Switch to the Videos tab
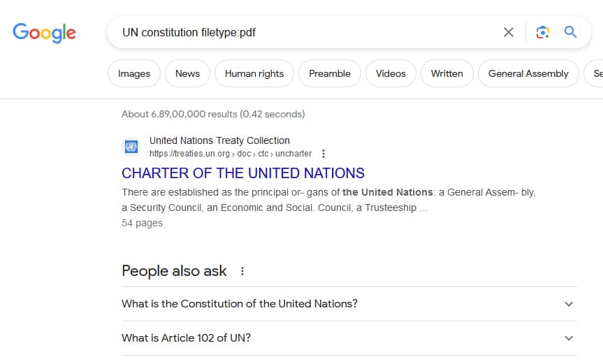603x364 pixels. tap(391, 73)
